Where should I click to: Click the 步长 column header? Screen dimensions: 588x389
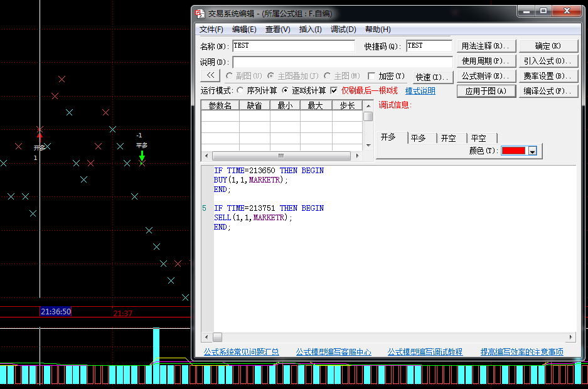click(347, 105)
